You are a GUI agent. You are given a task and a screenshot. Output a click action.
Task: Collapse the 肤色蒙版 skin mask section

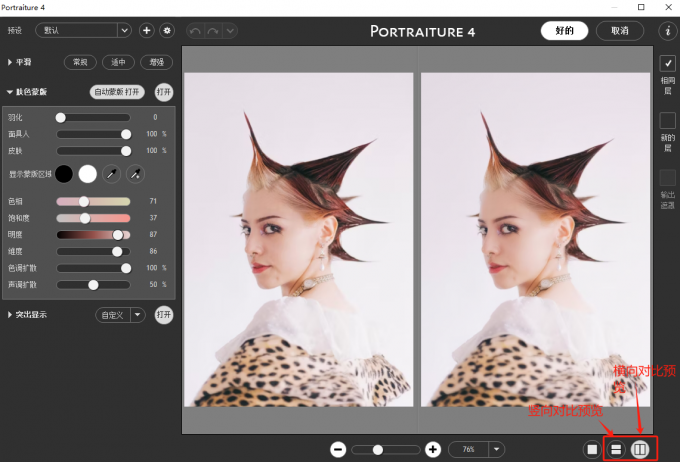click(x=10, y=92)
